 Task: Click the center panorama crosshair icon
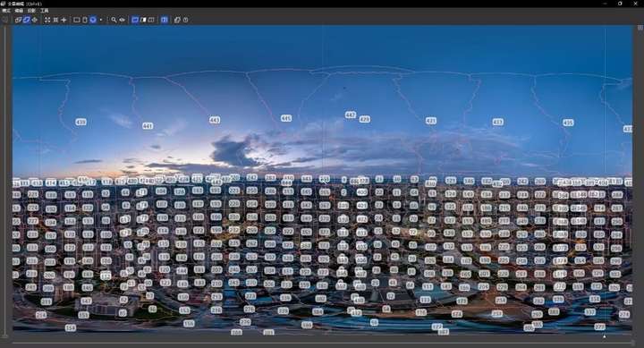64,20
